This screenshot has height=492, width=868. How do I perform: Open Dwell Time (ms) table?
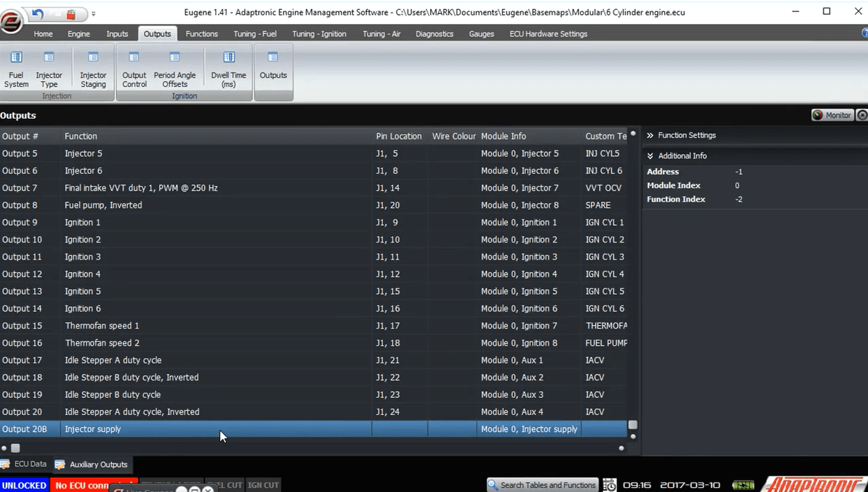(x=228, y=69)
